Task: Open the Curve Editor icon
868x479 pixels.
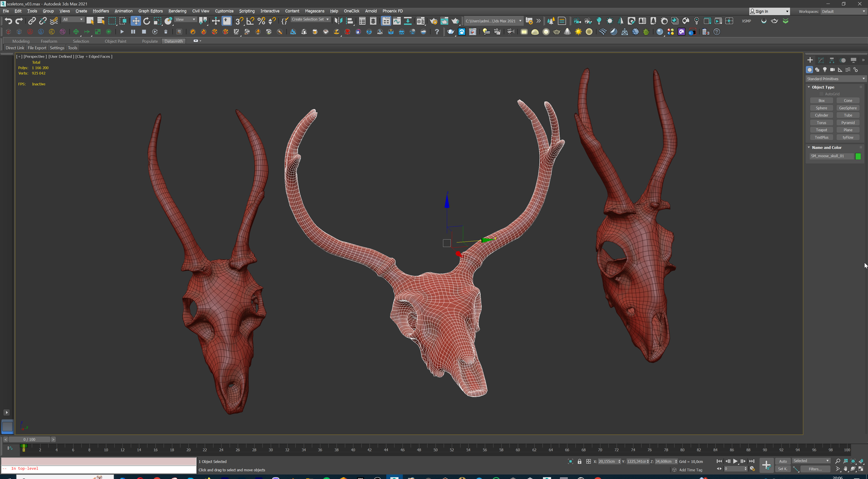Action: point(397,21)
